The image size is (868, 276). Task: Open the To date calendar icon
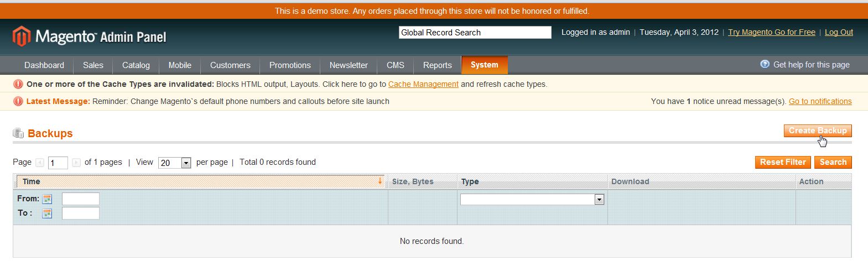pyautogui.click(x=47, y=213)
